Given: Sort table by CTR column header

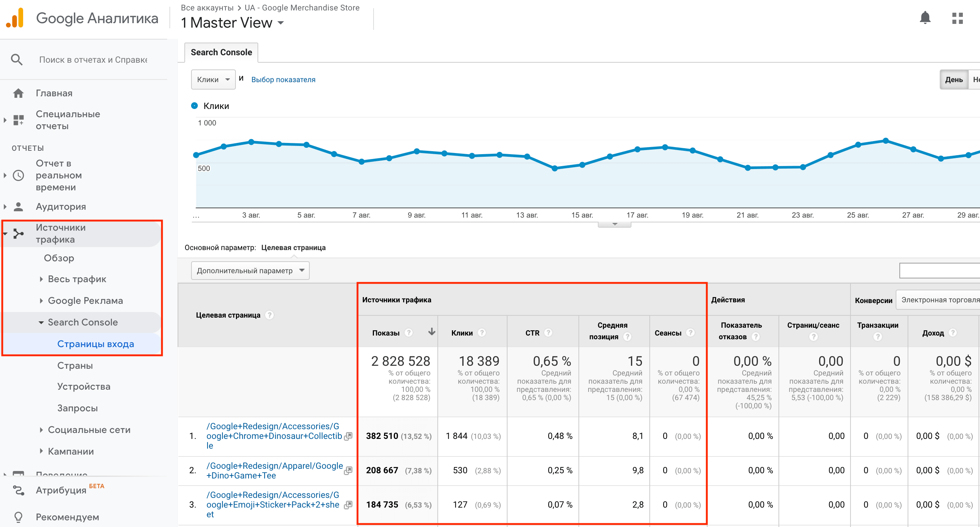Looking at the screenshot, I should [x=532, y=333].
